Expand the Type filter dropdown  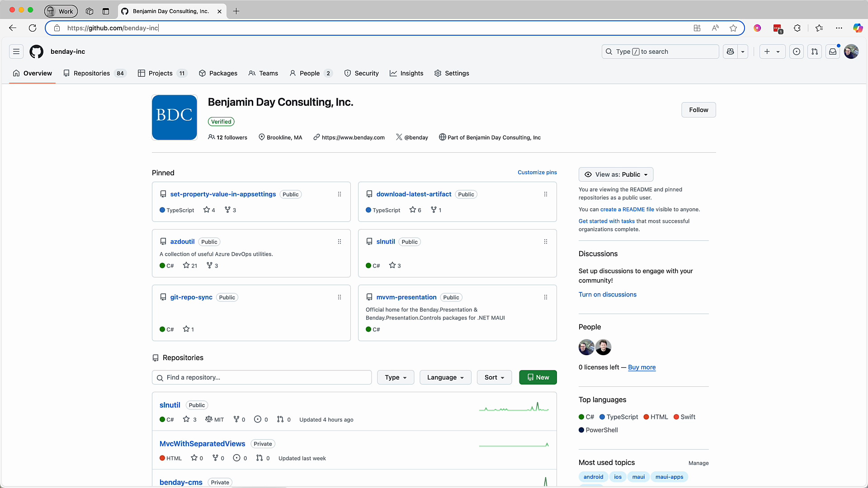click(x=396, y=377)
